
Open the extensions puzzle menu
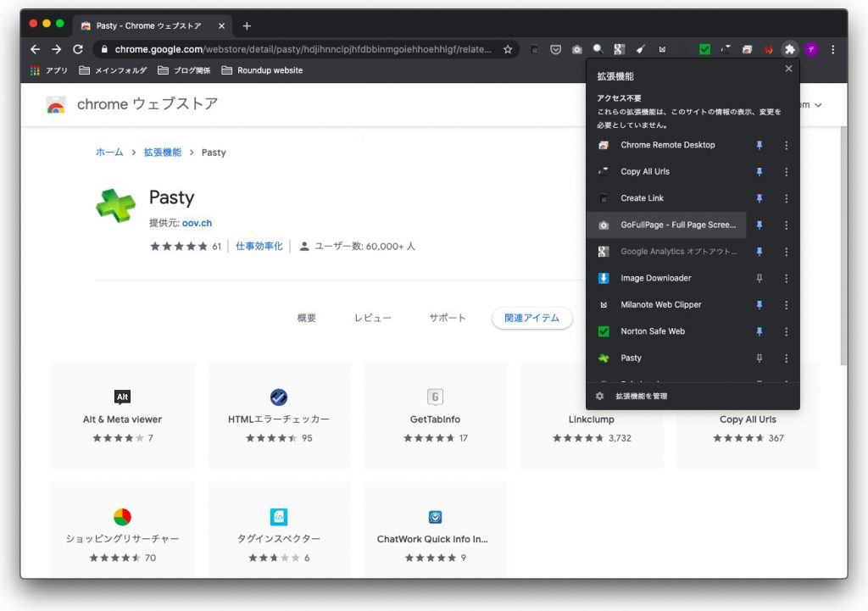pos(790,49)
